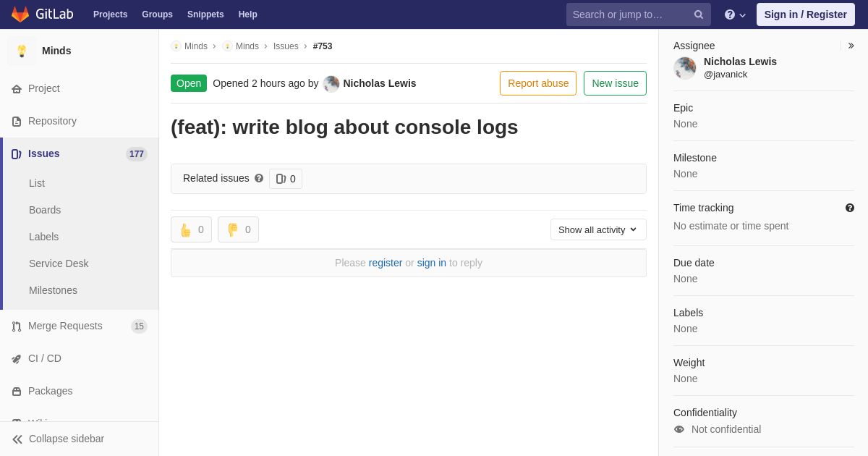The height and width of the screenshot is (456, 868).
Task: Click the @javanick username
Action: (x=726, y=74)
